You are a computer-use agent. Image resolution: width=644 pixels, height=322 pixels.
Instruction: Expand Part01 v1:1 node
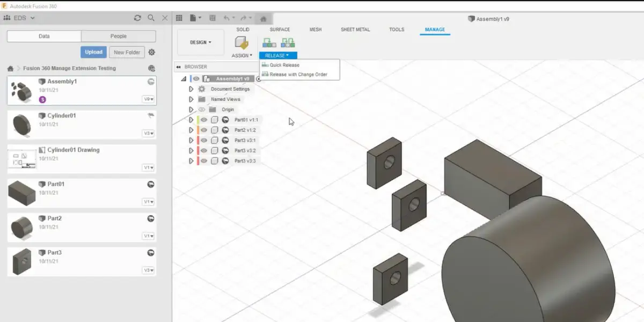tap(191, 120)
